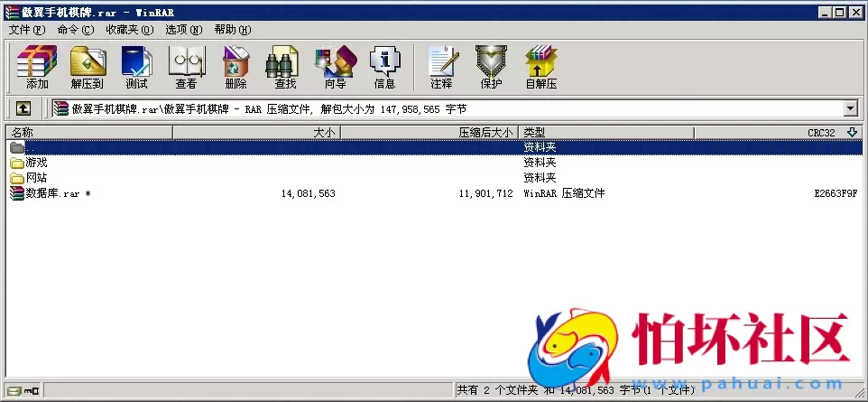Image resolution: width=868 pixels, height=402 pixels.
Task: Sort by the 类型 column header
Action: (x=606, y=133)
